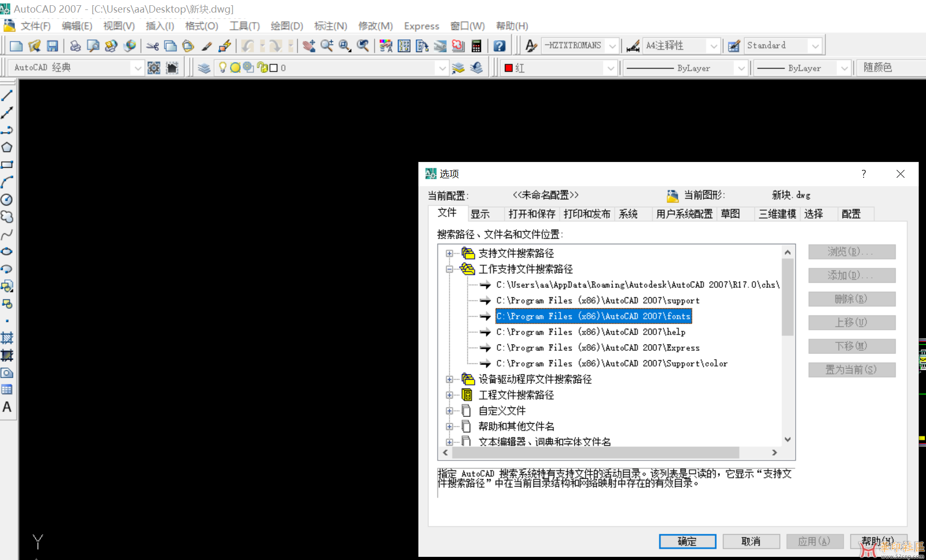This screenshot has width=926, height=560.
Task: Expand 工程文件搜索路径 tree node
Action: point(449,395)
